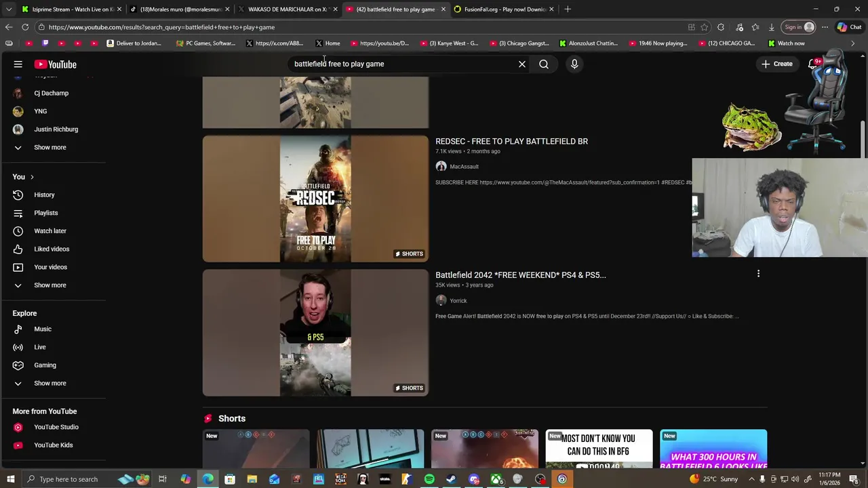The width and height of the screenshot is (868, 488).
Task: Open YouTube notifications bell
Action: pyautogui.click(x=813, y=64)
